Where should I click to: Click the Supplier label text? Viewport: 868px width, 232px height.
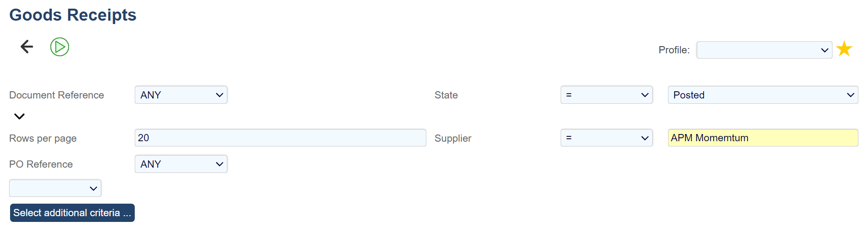pyautogui.click(x=453, y=138)
